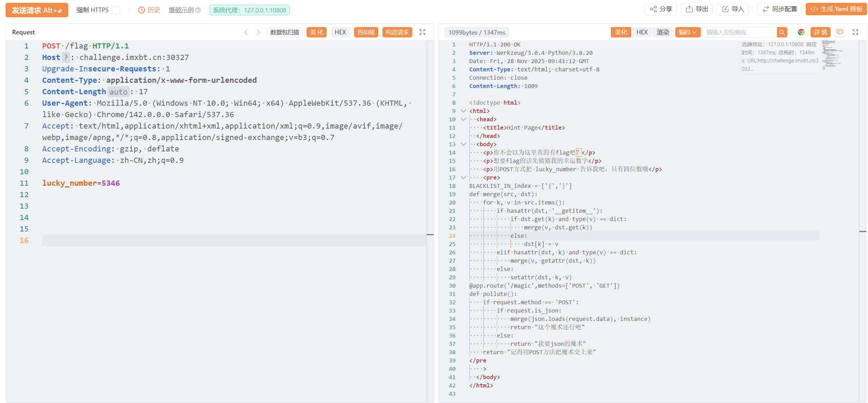The width and height of the screenshot is (868, 403).
Task: Click the comment bubble icon in response panel
Action: coord(840,32)
